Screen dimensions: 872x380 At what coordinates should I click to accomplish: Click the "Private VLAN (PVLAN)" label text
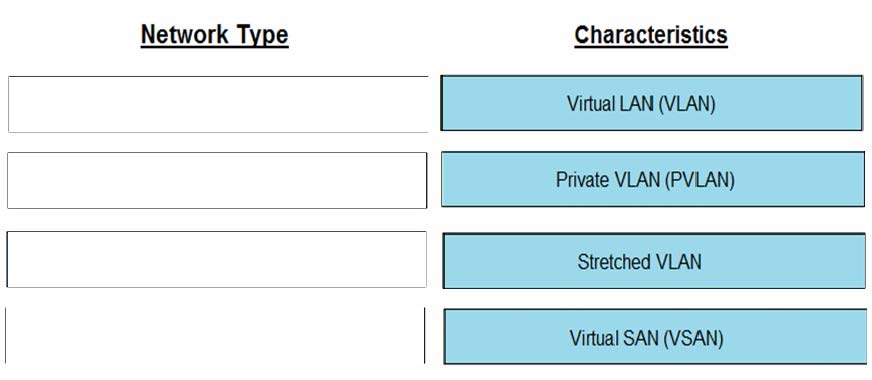[645, 180]
